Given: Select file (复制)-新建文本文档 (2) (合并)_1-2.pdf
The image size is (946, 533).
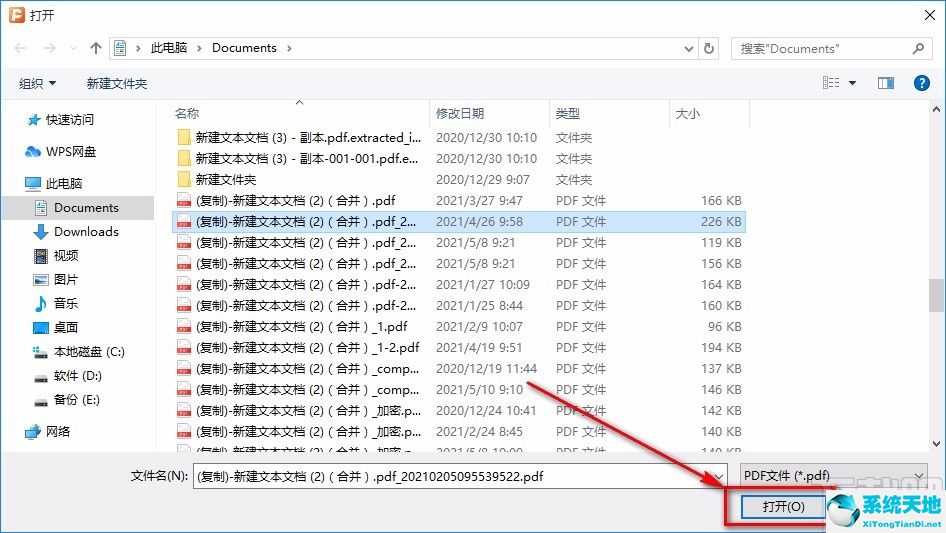Looking at the screenshot, I should [x=459, y=348].
